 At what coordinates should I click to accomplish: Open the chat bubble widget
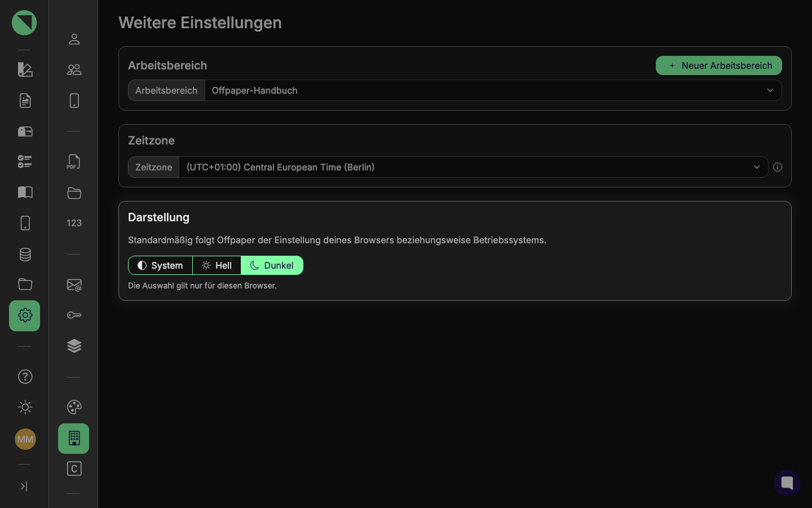787,483
